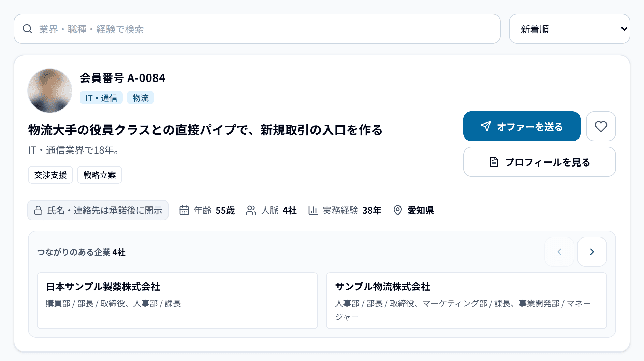Focus the 業界・職種・経験で検索 search field
This screenshot has width=644, height=361.
click(x=257, y=29)
